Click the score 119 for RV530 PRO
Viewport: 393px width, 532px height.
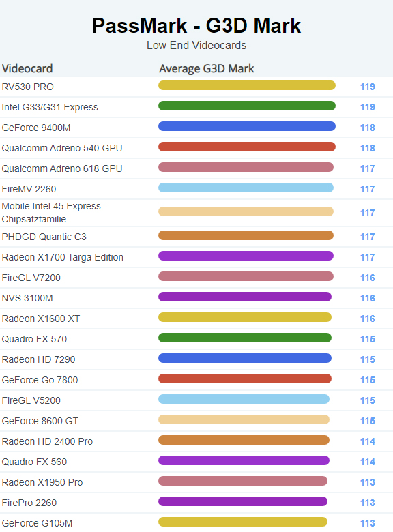tap(368, 87)
